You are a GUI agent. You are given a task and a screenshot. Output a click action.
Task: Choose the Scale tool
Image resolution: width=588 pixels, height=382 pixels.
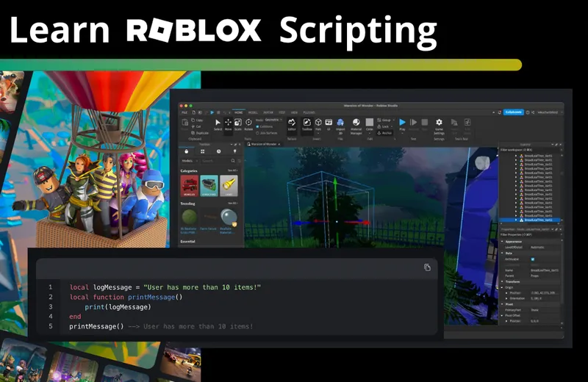237,124
